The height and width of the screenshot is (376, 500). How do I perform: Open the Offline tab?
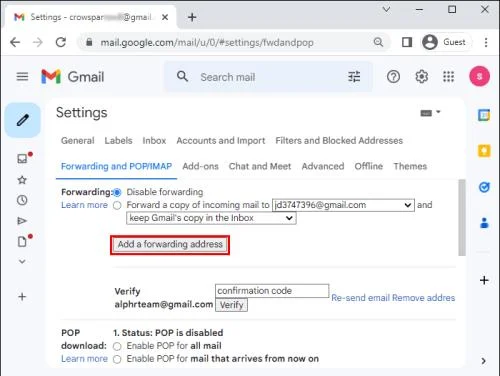point(368,166)
